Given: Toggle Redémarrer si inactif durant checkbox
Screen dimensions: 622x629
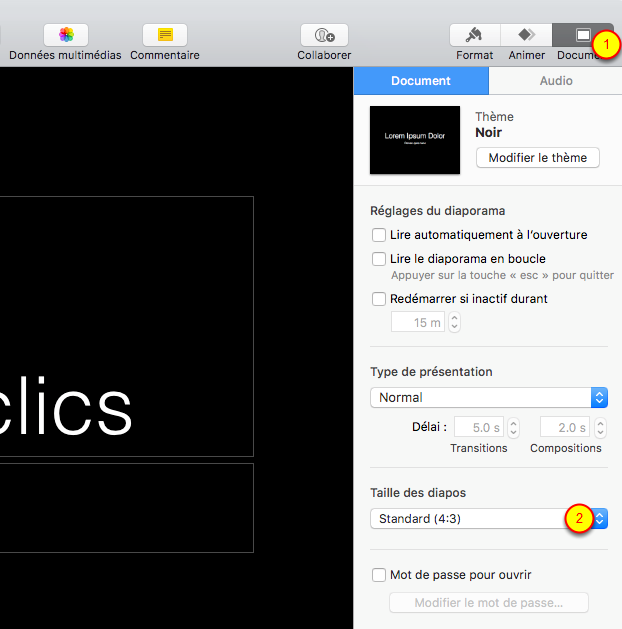Looking at the screenshot, I should coord(379,298).
